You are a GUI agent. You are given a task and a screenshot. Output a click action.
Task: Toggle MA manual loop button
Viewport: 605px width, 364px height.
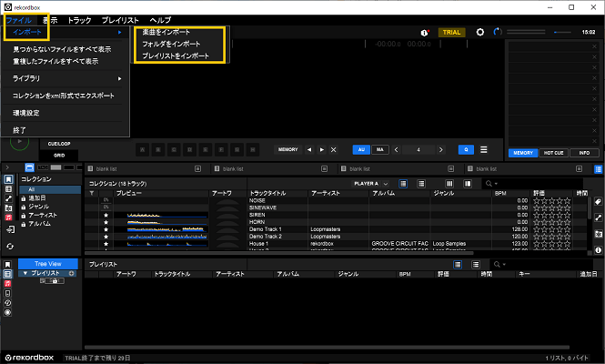(380, 150)
